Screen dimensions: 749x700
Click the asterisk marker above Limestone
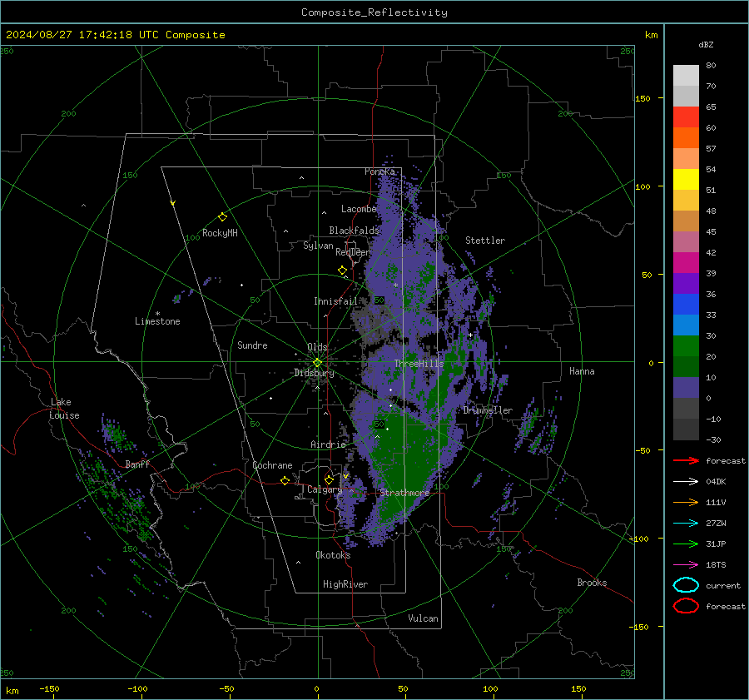pyautogui.click(x=157, y=314)
